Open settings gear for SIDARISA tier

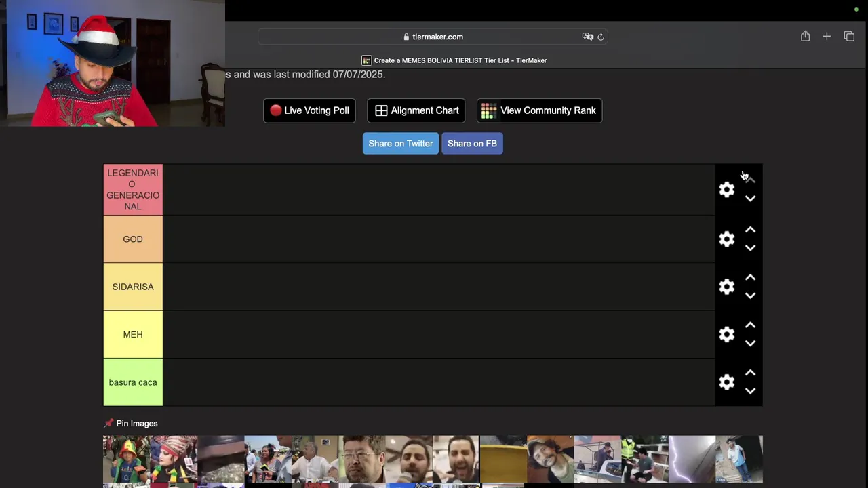726,287
